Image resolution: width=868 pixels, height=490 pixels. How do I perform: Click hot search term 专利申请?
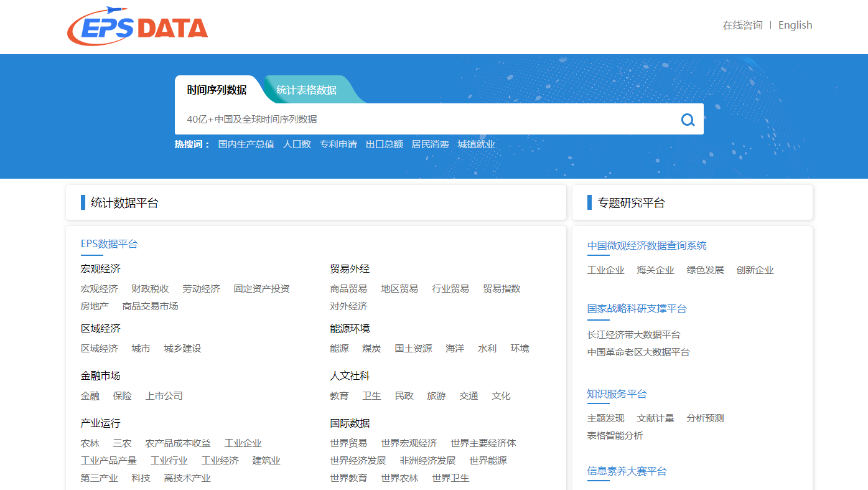pyautogui.click(x=338, y=144)
